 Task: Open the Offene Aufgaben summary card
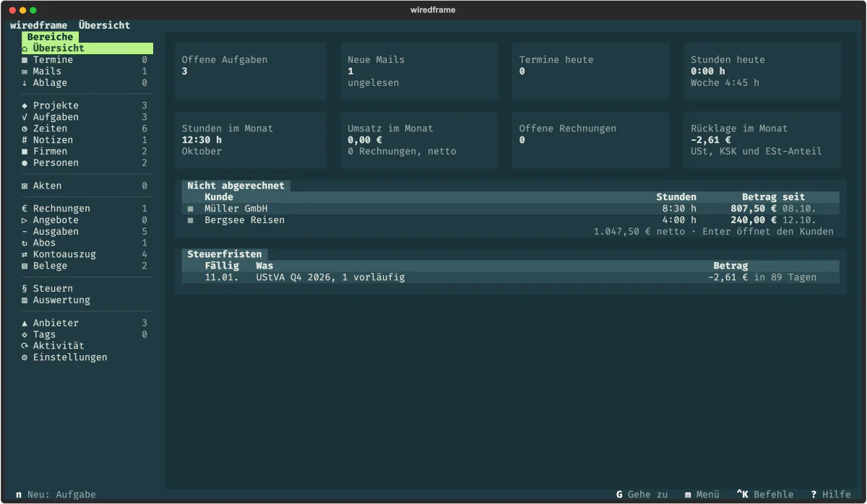pos(251,71)
